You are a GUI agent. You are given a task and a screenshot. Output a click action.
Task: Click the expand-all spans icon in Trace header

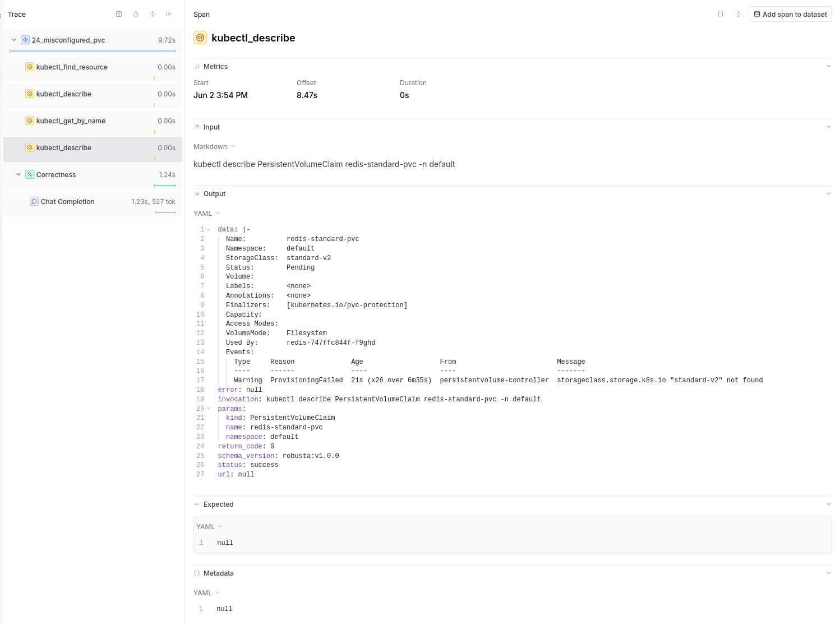click(x=153, y=14)
